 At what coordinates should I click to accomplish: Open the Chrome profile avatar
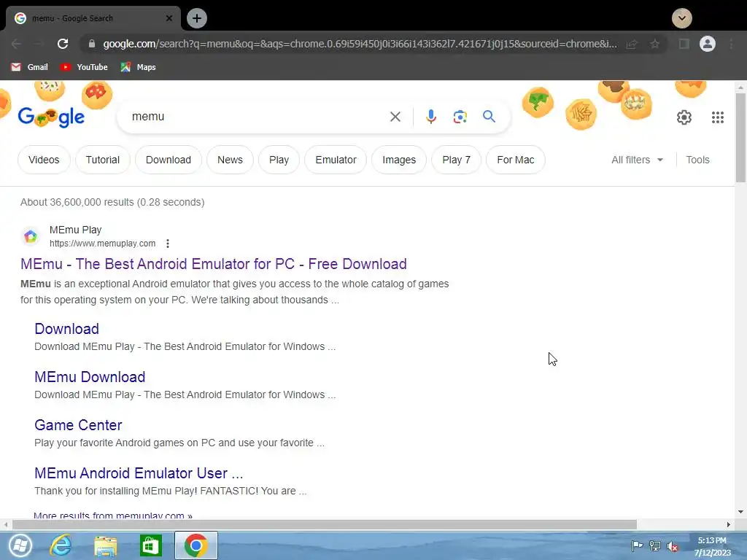(x=708, y=44)
